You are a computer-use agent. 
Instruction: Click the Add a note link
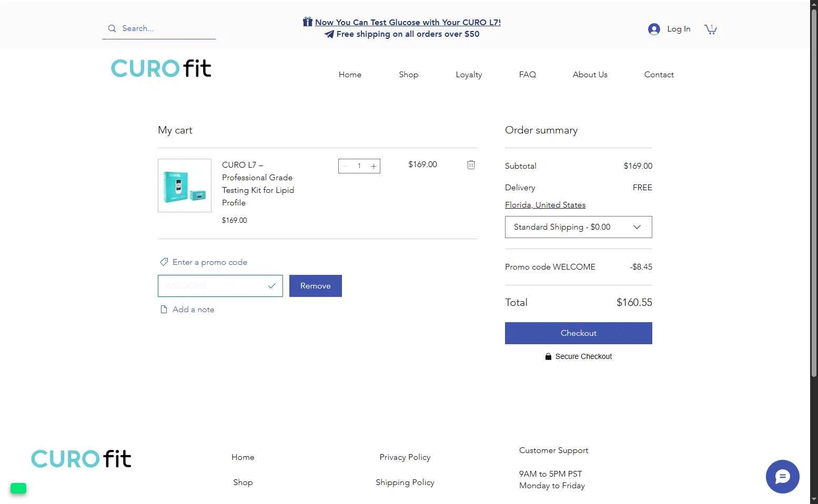tap(193, 310)
